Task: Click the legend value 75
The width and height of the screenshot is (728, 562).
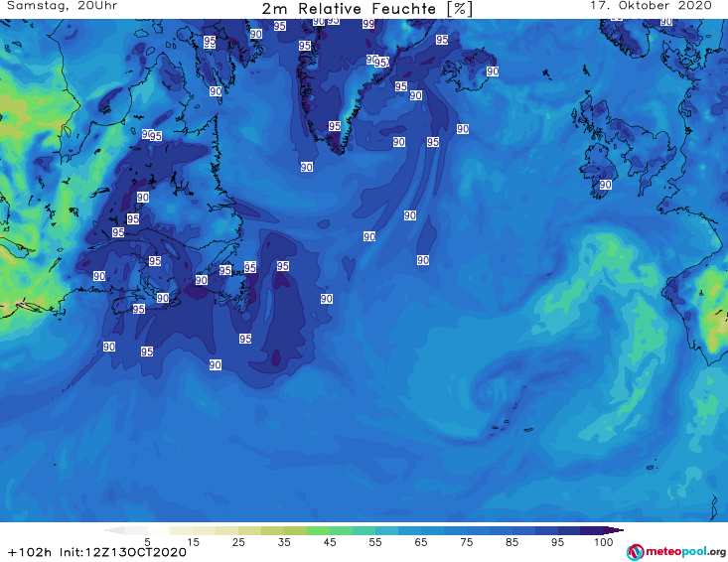Action: (467, 541)
